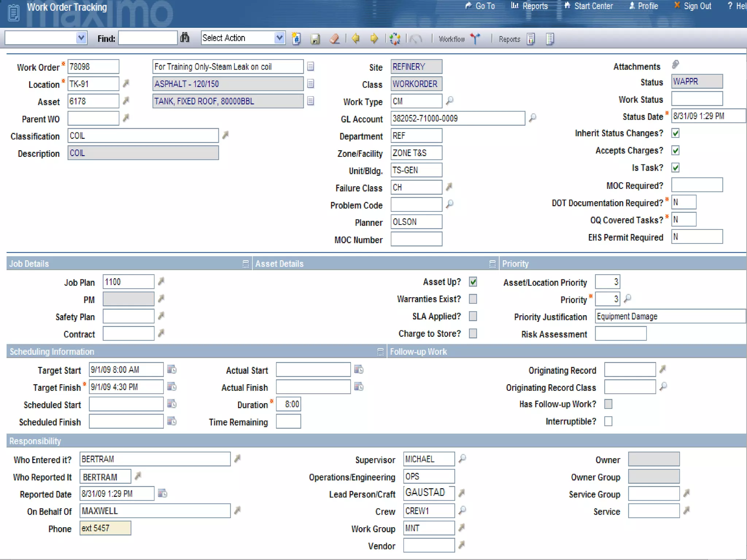Toggle the Interruptible? checkbox
Screen dimensions: 747x560
(x=608, y=421)
